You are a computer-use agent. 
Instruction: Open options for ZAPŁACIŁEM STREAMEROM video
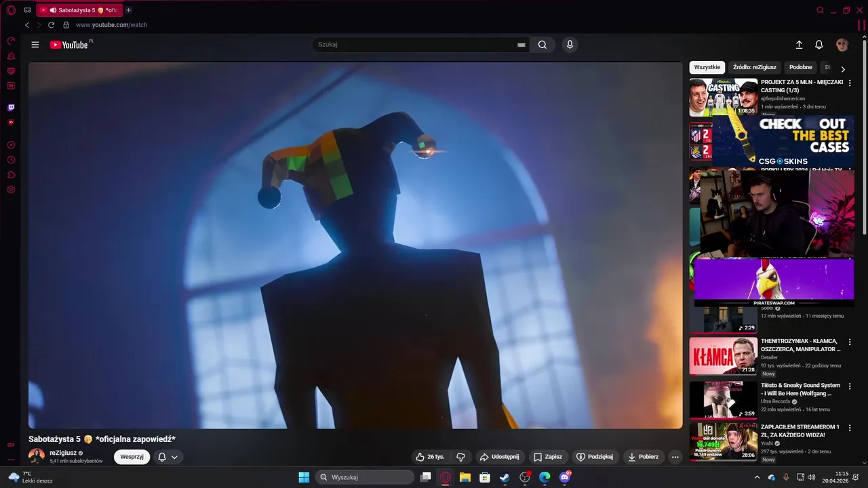tap(850, 428)
